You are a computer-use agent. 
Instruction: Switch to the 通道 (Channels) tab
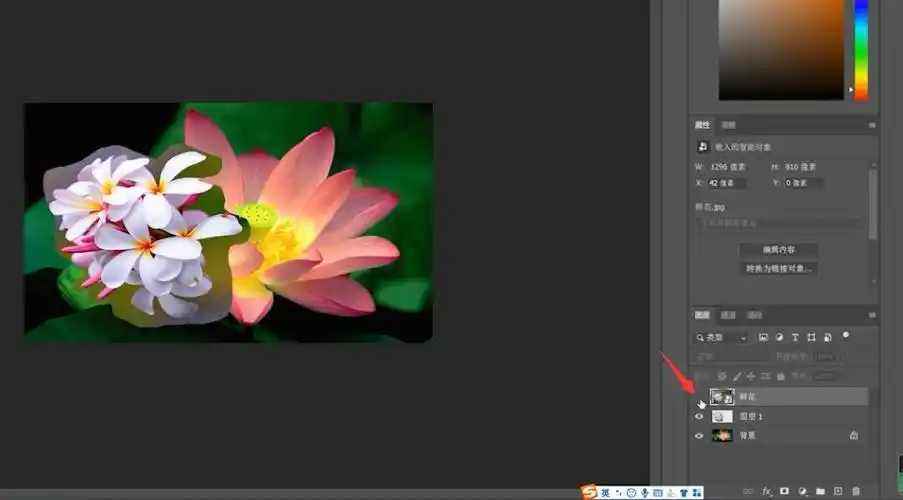tap(729, 315)
